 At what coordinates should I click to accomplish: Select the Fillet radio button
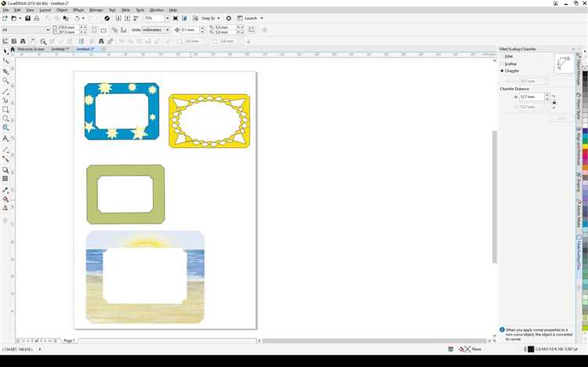503,56
